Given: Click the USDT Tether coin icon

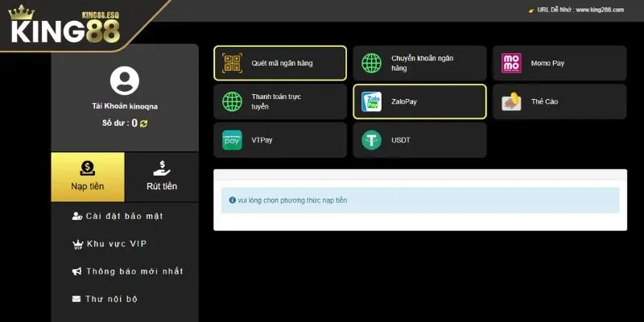Looking at the screenshot, I should pyautogui.click(x=372, y=140).
